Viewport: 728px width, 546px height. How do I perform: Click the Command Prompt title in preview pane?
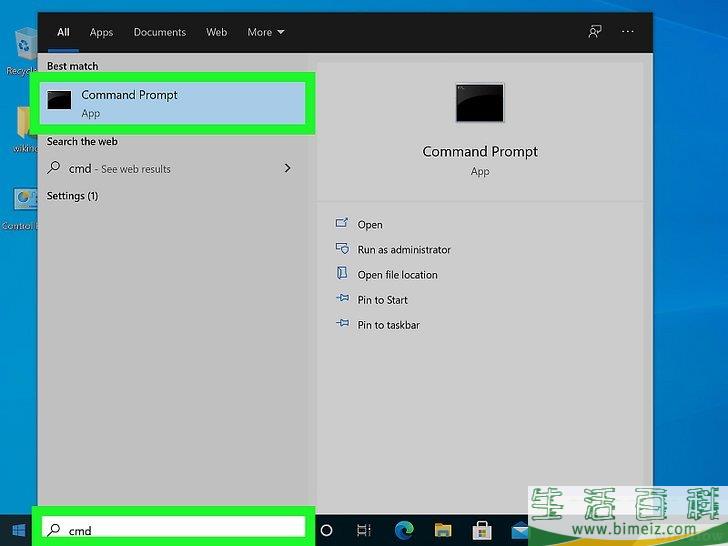click(x=480, y=152)
